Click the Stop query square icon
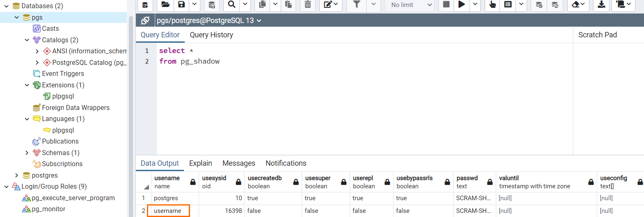Screen dimensions: 644x217 [x=446, y=5]
